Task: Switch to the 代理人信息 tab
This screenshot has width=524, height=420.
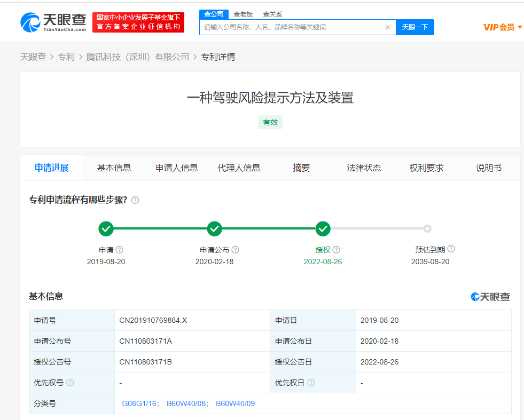Action: pos(239,168)
